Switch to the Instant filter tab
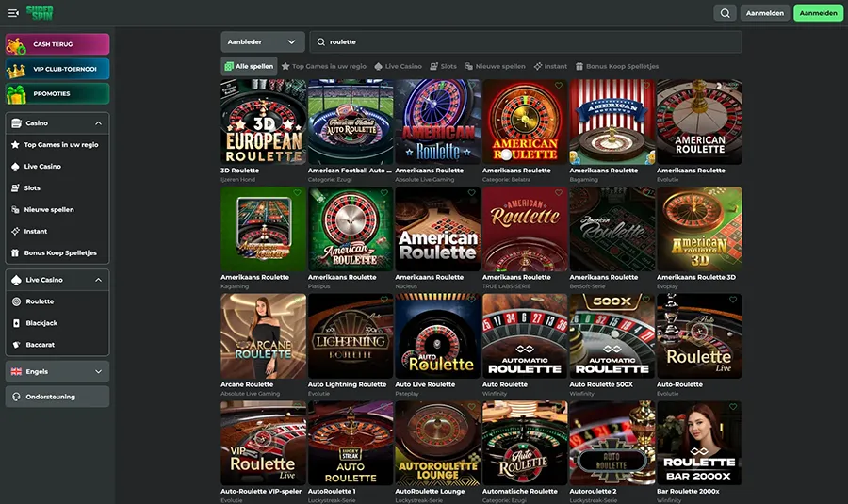This screenshot has height=504, width=848. coord(550,66)
